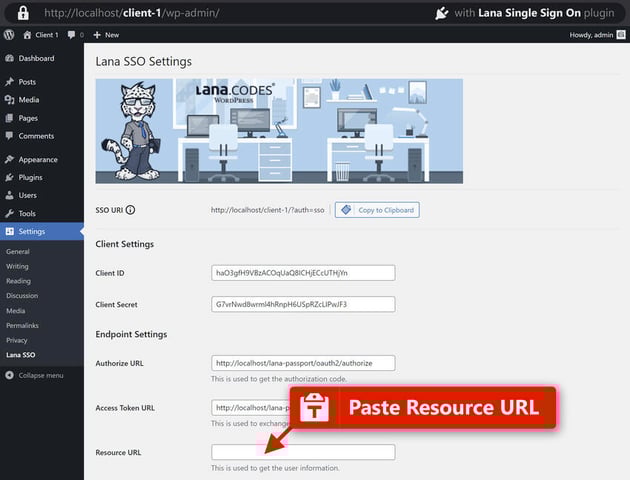Click into the Client ID field
The width and height of the screenshot is (630, 480).
303,273
